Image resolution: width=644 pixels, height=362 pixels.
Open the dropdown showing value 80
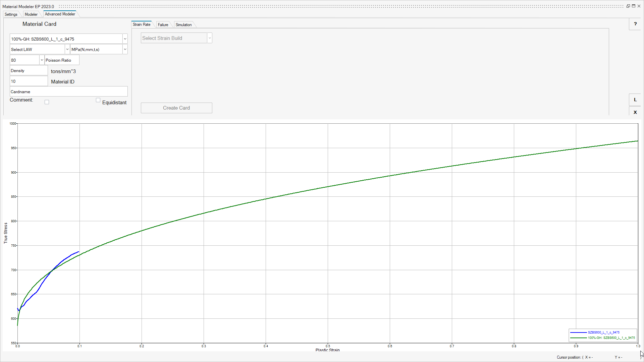click(42, 60)
